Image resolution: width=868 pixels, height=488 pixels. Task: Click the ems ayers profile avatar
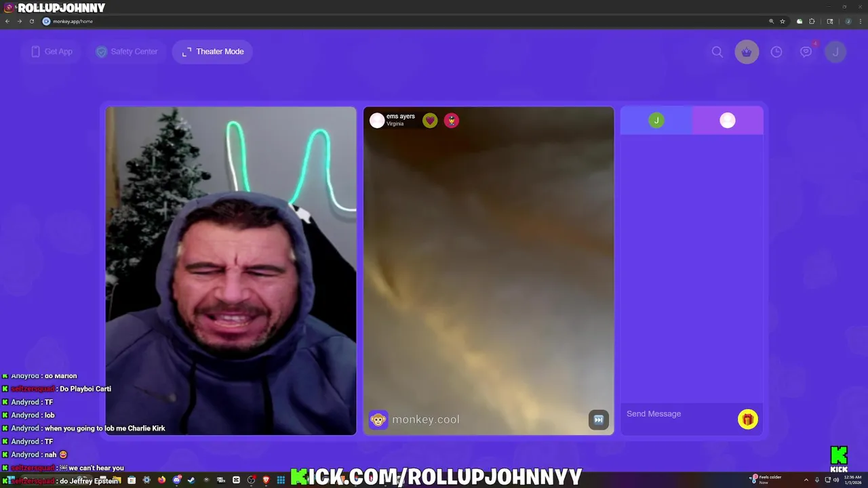(x=377, y=120)
